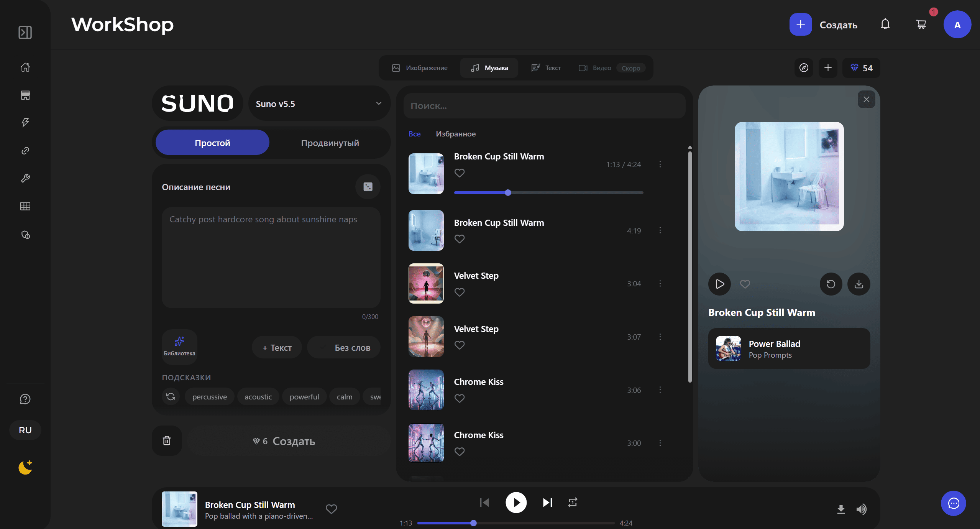Image resolution: width=980 pixels, height=529 pixels.
Task: Close the track detail panel
Action: [867, 99]
